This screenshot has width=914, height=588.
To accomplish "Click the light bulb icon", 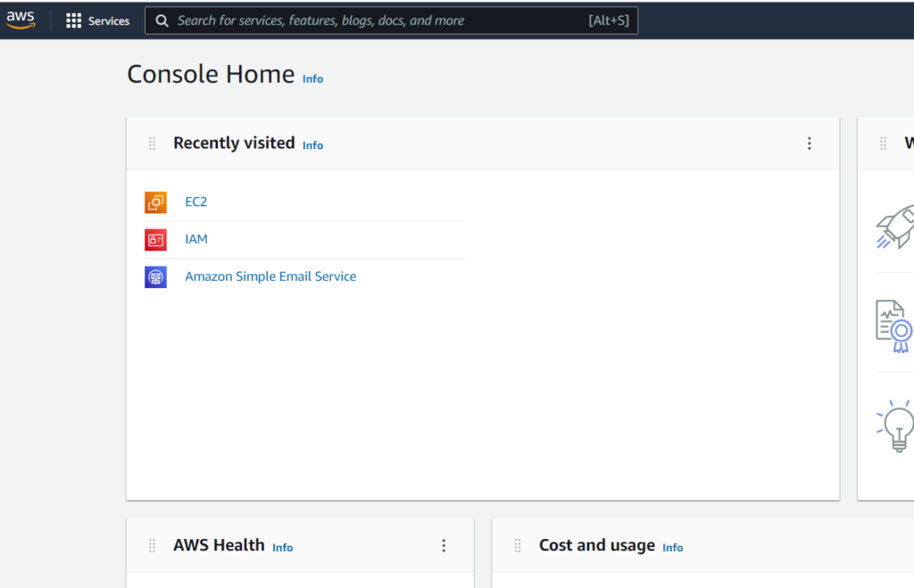I will [895, 426].
